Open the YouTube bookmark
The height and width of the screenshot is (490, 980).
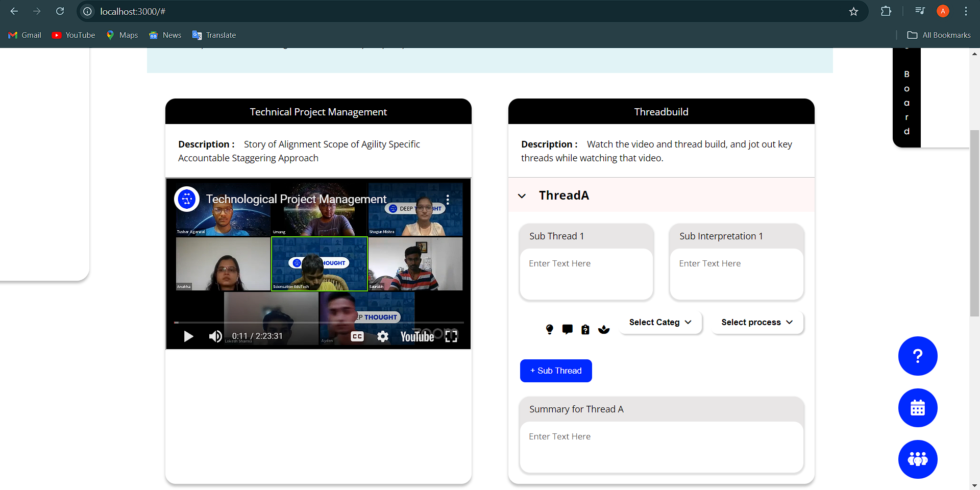[73, 35]
